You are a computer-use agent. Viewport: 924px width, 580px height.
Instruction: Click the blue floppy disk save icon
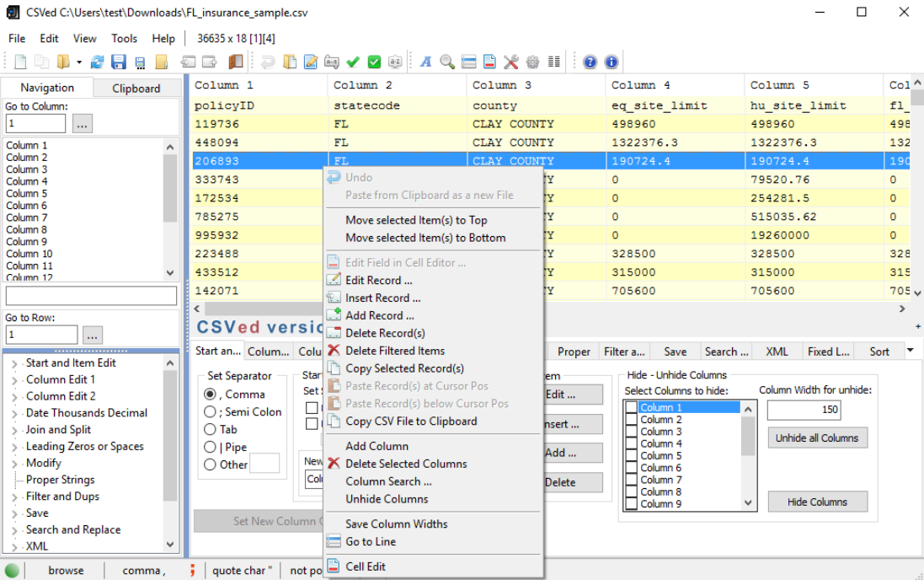pyautogui.click(x=119, y=62)
